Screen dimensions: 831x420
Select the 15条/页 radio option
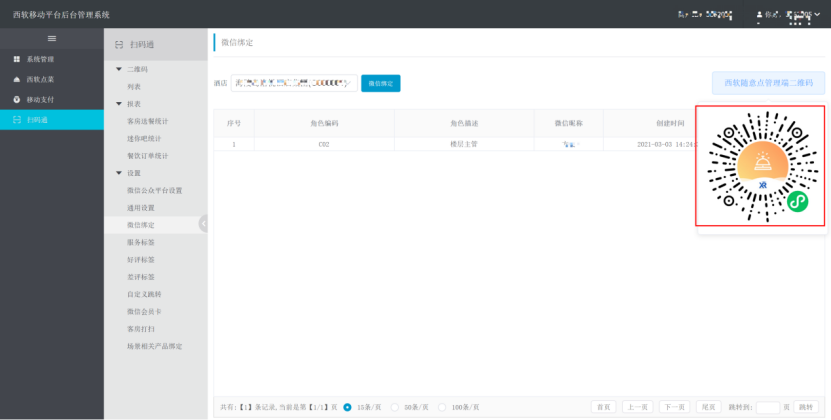(347, 407)
